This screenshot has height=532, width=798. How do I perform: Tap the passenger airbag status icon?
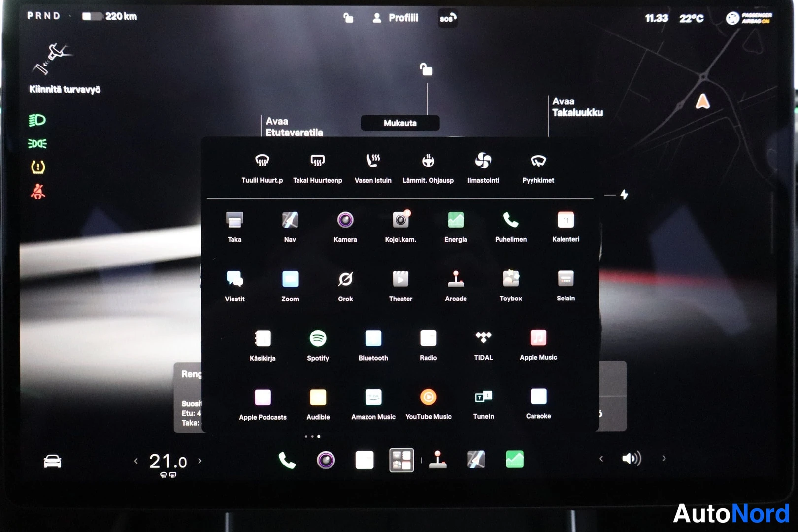tap(749, 18)
